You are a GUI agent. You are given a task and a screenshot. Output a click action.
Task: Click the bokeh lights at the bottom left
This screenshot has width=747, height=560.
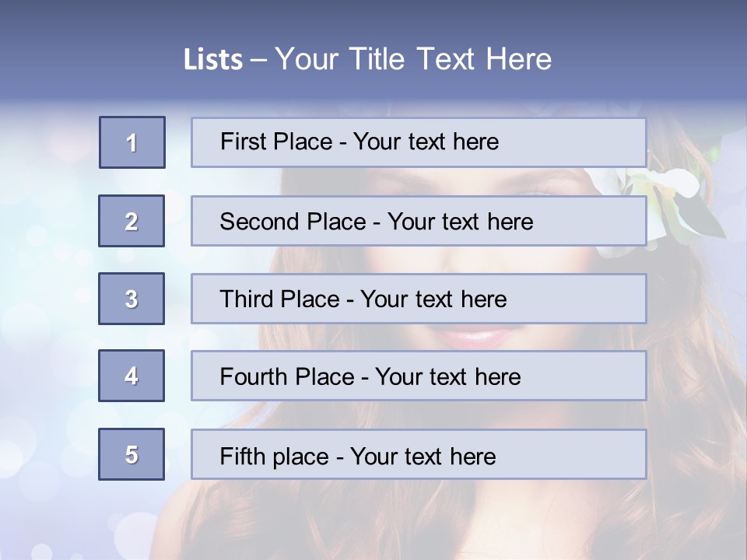47,513
